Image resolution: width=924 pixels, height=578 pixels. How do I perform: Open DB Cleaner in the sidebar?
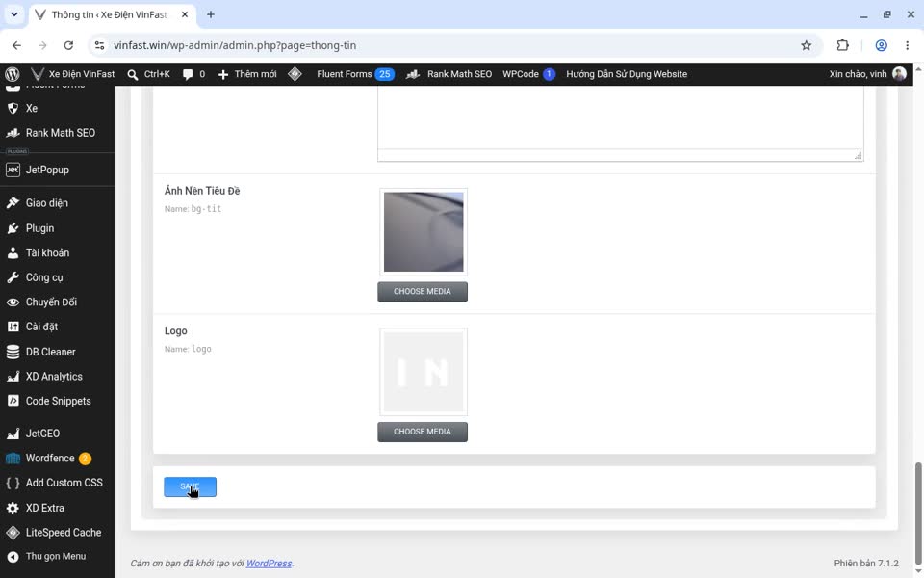58,353
